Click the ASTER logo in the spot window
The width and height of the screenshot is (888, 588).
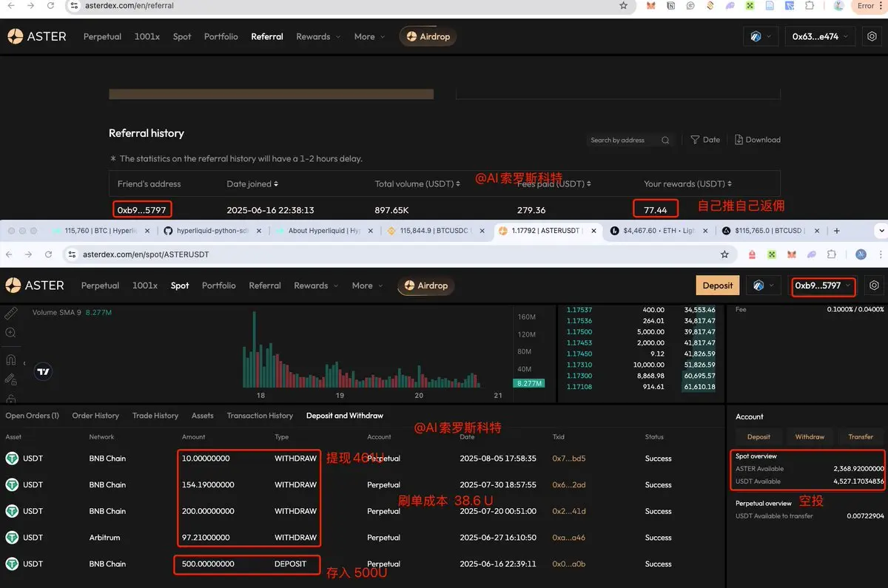click(x=35, y=285)
